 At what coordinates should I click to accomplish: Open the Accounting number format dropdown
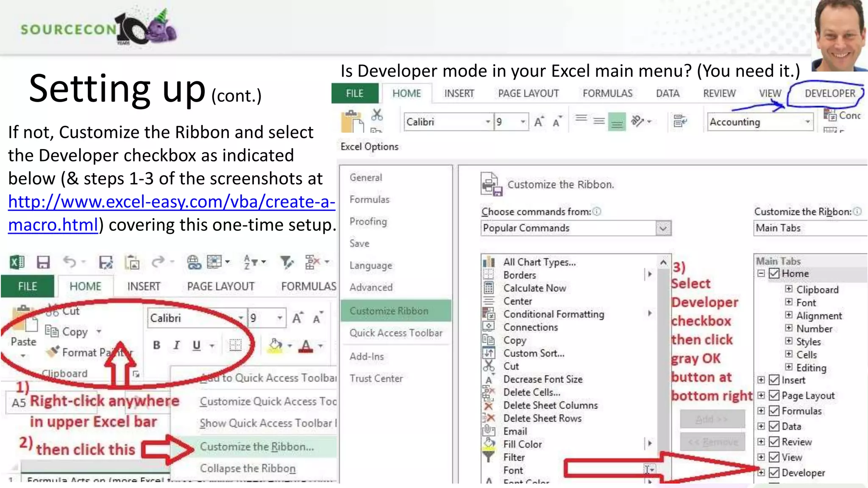click(x=807, y=122)
